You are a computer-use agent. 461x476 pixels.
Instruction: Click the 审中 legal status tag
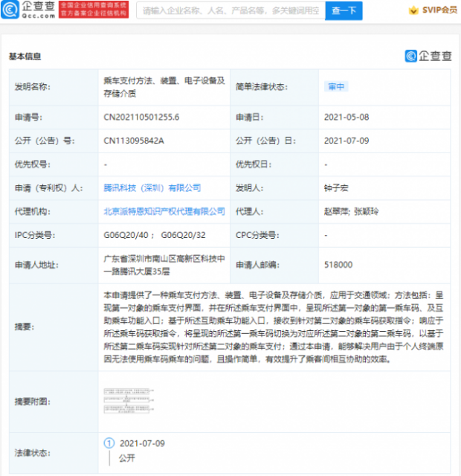(x=336, y=86)
